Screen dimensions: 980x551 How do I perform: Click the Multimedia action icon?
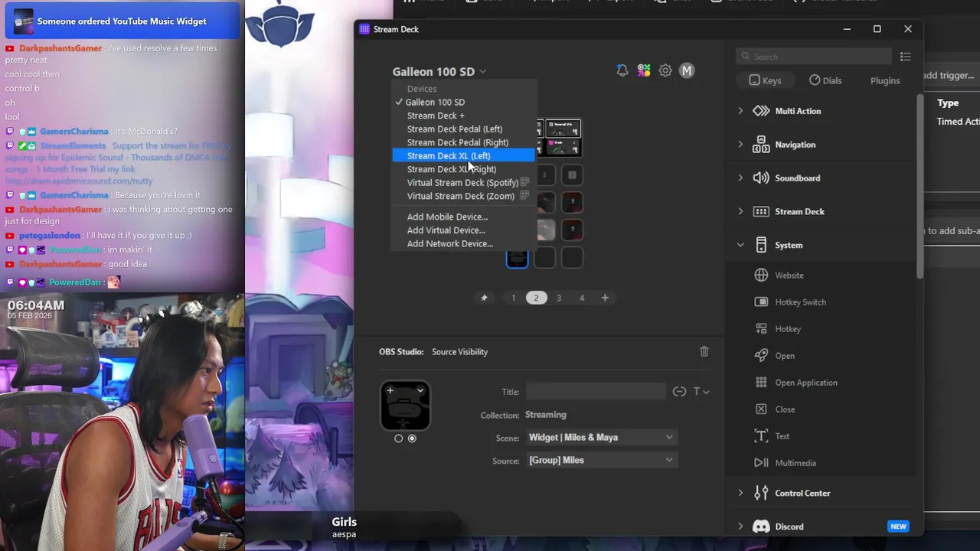(761, 463)
